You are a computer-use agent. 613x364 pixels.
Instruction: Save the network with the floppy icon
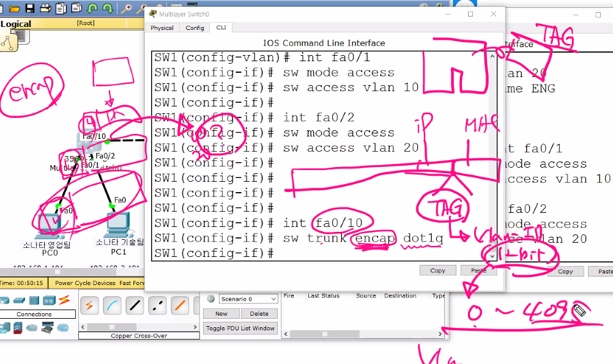[30, 8]
